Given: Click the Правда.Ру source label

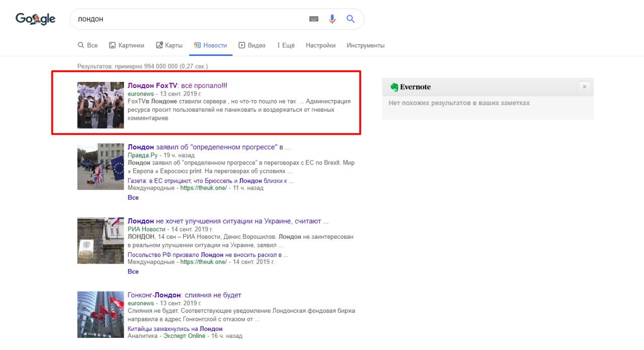Looking at the screenshot, I should point(142,155).
